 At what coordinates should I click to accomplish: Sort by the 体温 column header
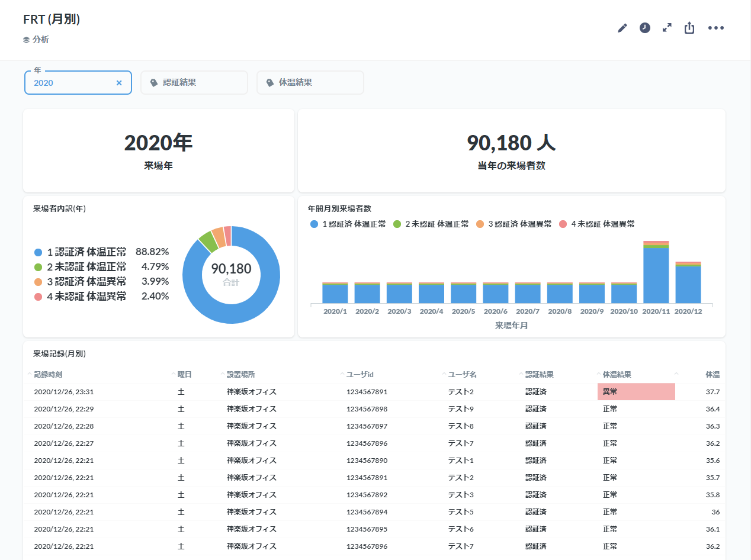(713, 375)
